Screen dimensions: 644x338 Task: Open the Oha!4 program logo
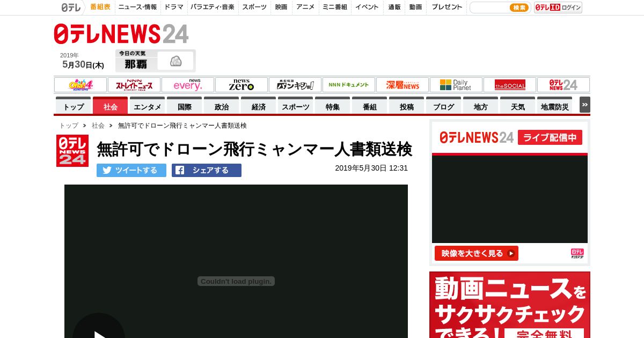(x=80, y=85)
